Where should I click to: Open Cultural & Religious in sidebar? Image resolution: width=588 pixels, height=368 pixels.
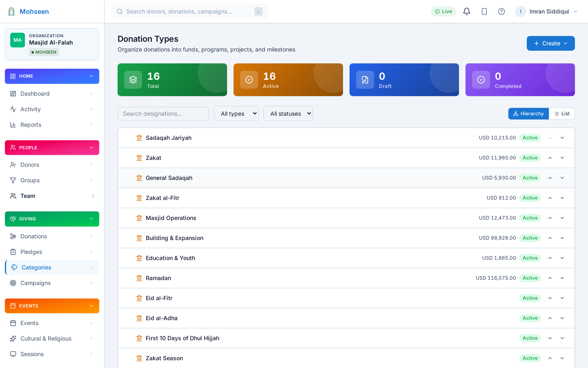(x=52, y=339)
